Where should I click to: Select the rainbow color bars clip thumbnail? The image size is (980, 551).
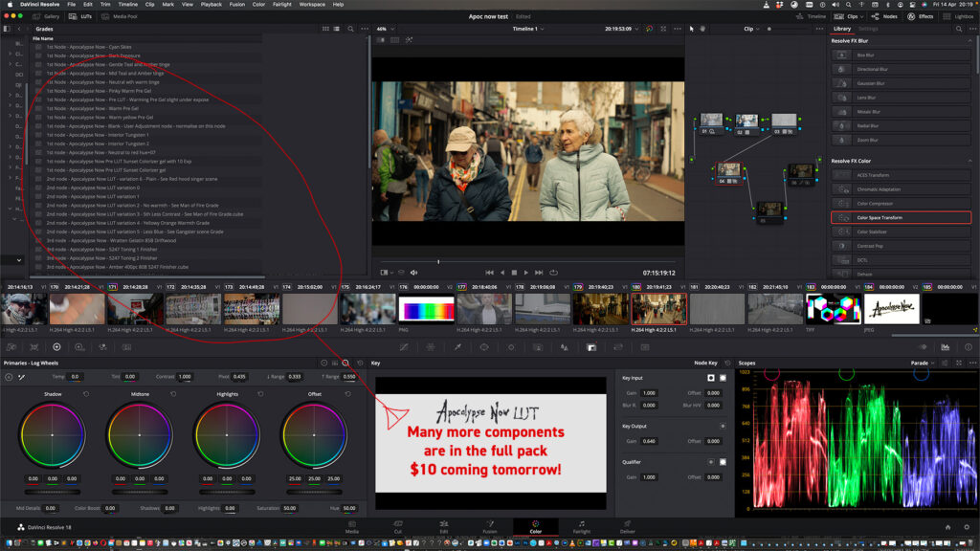click(426, 309)
